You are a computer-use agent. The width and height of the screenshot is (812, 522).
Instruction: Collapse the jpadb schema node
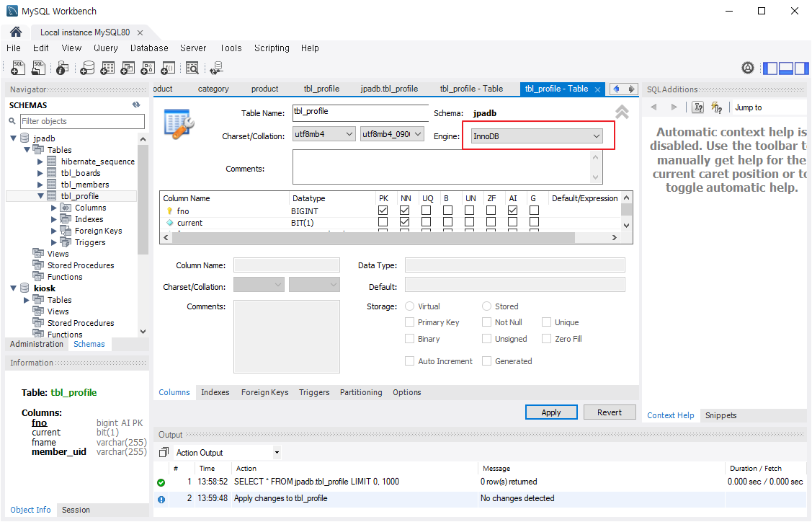(x=14, y=138)
